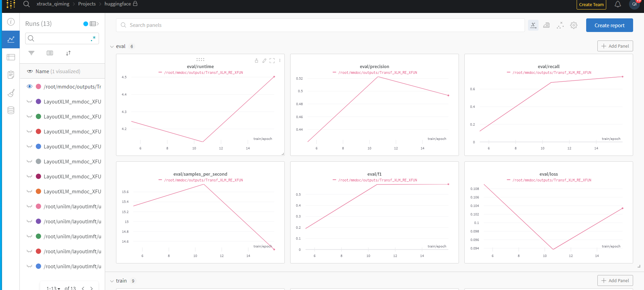Hide the /root/mmdoc/outputs/Tr run visibility eye
Screen dimensions: 644x290
coord(30,86)
